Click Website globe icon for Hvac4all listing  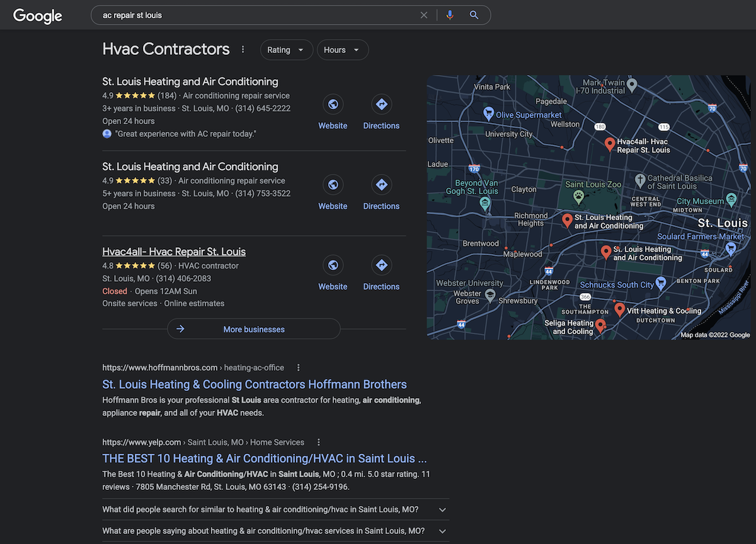tap(333, 265)
